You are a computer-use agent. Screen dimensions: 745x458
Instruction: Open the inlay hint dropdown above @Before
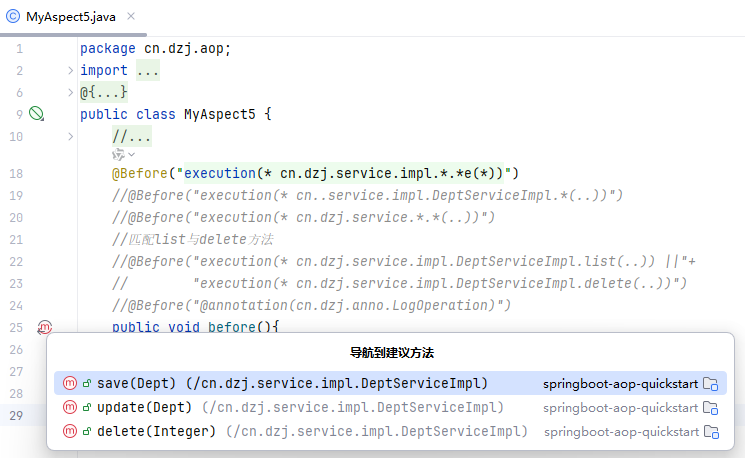pyautogui.click(x=123, y=155)
